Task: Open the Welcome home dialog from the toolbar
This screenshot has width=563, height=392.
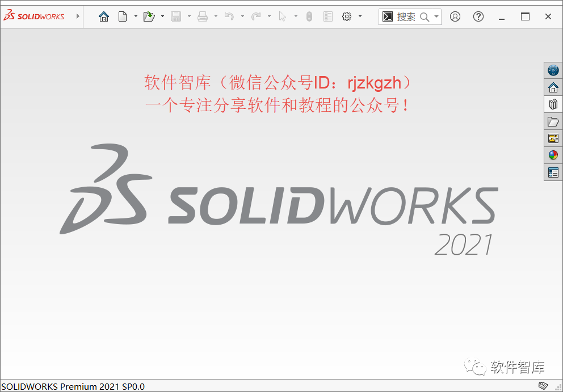Action: click(x=104, y=16)
